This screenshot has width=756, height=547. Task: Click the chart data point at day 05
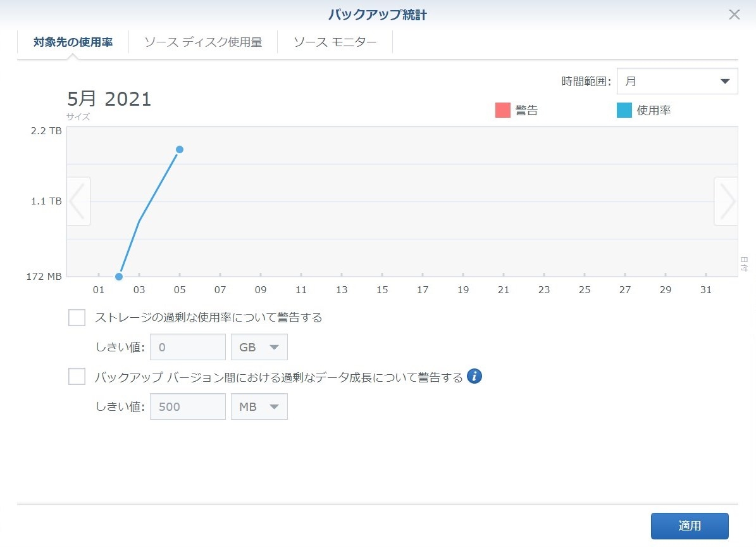click(x=180, y=149)
